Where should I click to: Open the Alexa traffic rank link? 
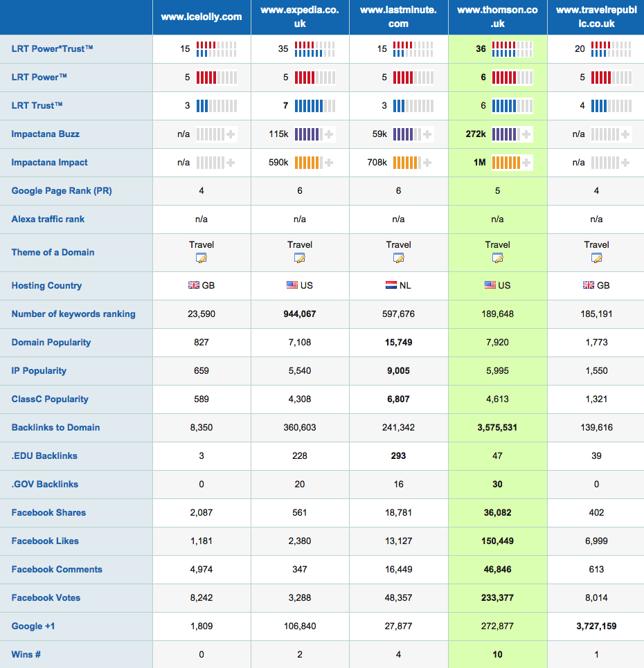(x=48, y=219)
